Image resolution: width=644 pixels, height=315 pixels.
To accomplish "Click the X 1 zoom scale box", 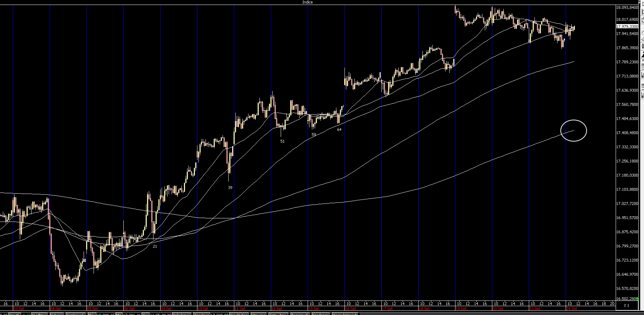I will 626,305.
